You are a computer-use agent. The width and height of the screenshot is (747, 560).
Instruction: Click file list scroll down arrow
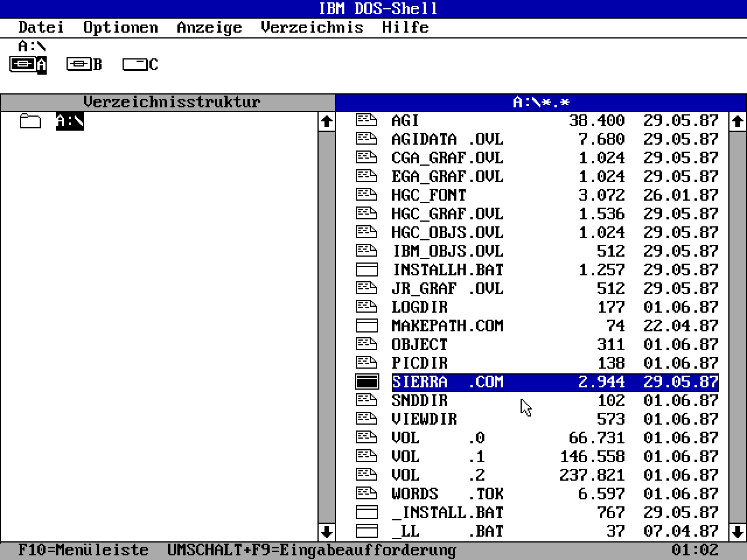pyautogui.click(x=737, y=531)
